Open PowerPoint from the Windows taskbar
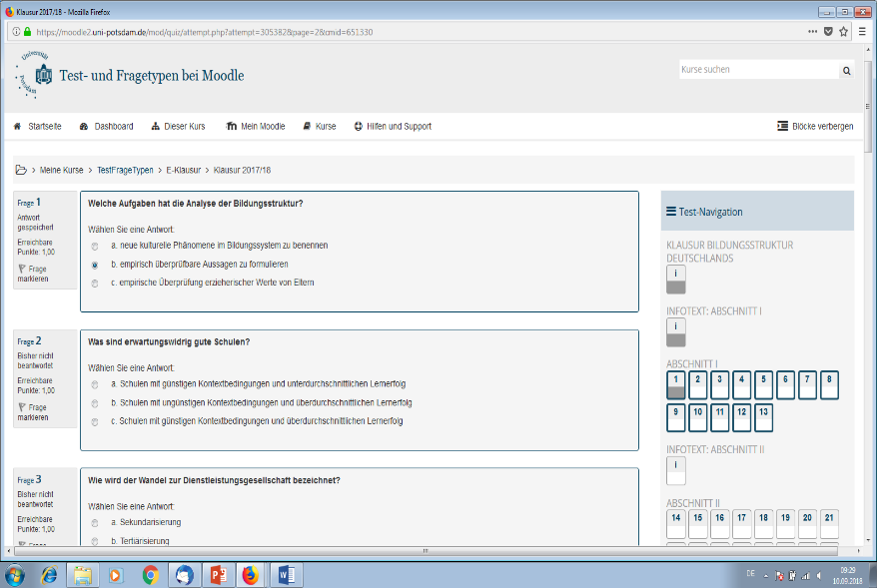The height and width of the screenshot is (588, 877). click(x=217, y=574)
